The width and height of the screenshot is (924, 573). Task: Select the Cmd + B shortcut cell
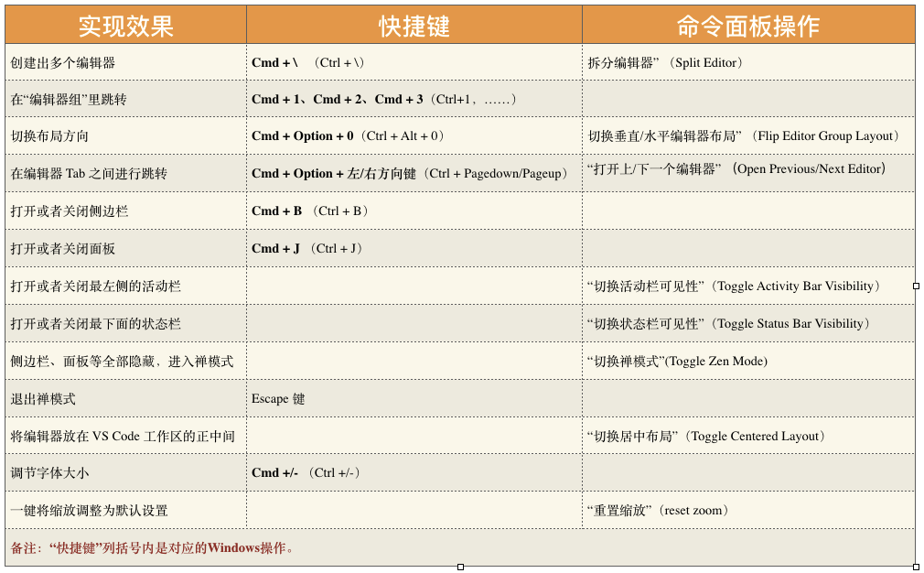click(x=414, y=211)
